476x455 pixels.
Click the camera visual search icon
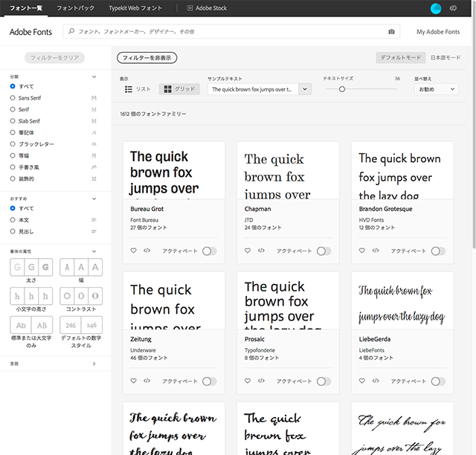point(391,31)
